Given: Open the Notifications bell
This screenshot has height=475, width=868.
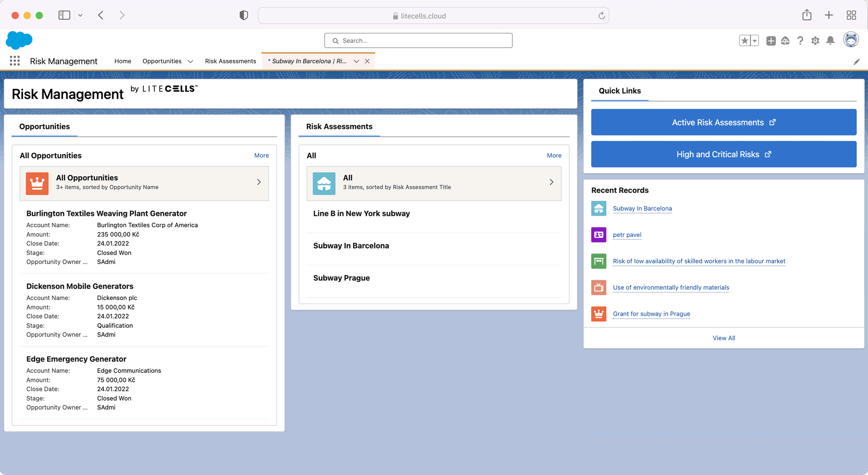Looking at the screenshot, I should (830, 41).
